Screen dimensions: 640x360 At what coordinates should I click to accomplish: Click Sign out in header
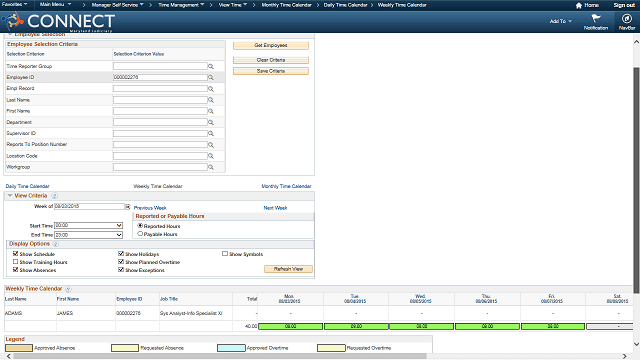click(x=624, y=5)
